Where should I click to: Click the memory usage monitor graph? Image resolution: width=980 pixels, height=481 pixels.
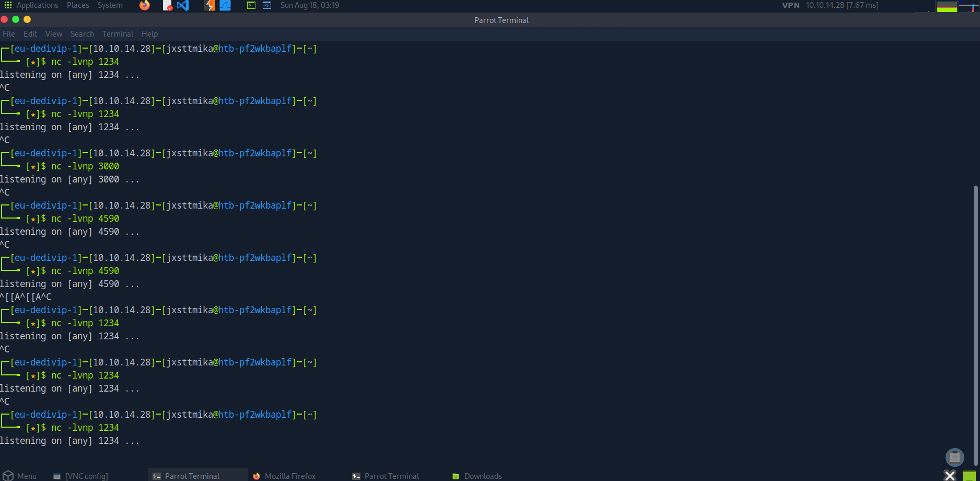click(x=947, y=6)
